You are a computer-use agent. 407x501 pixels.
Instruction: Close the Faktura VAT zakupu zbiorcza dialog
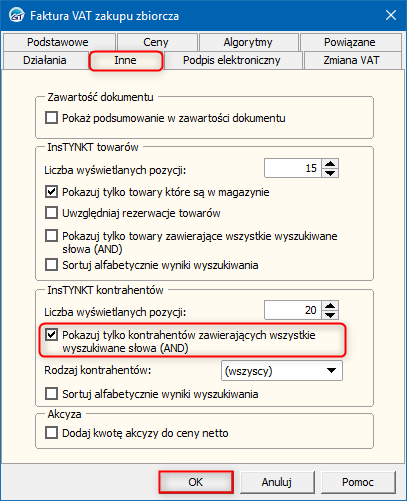tap(391, 15)
